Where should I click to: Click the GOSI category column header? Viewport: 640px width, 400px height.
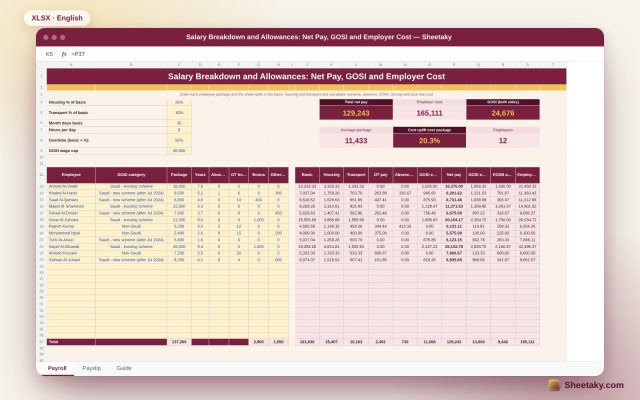[131, 175]
